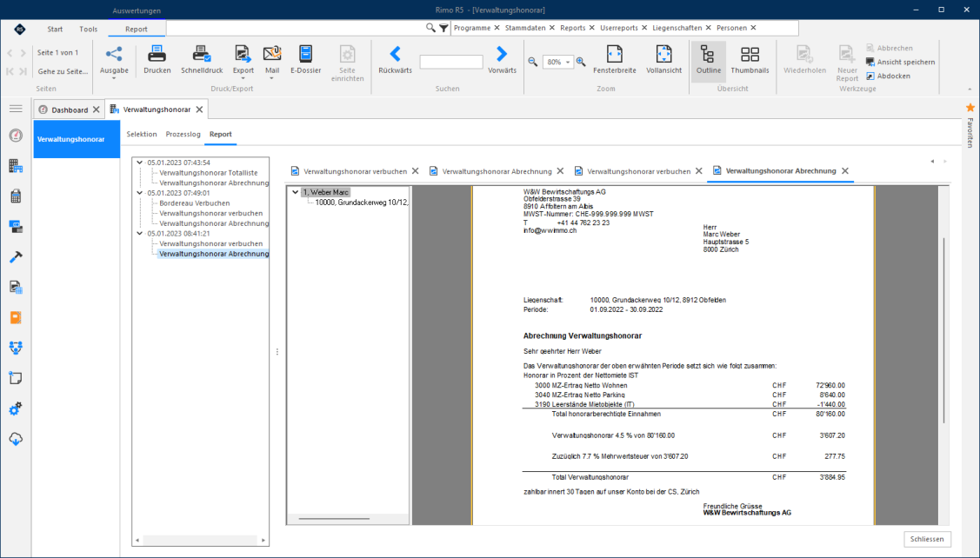The image size is (980, 558).
Task: Open the Tools ribbon tab
Action: click(x=88, y=29)
